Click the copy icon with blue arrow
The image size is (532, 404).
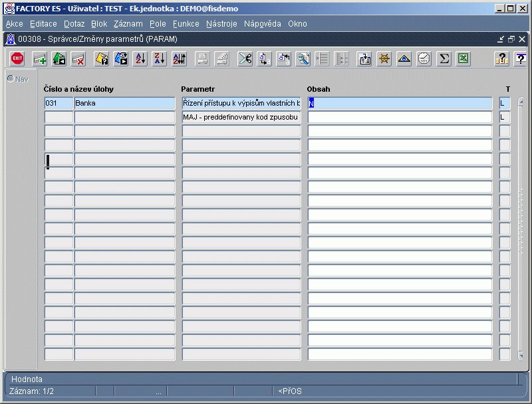point(264,59)
